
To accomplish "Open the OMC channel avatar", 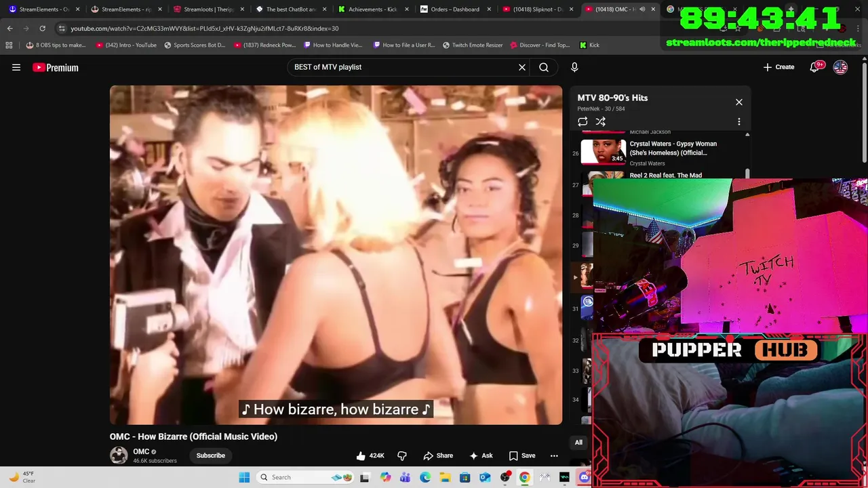I will 119,455.
